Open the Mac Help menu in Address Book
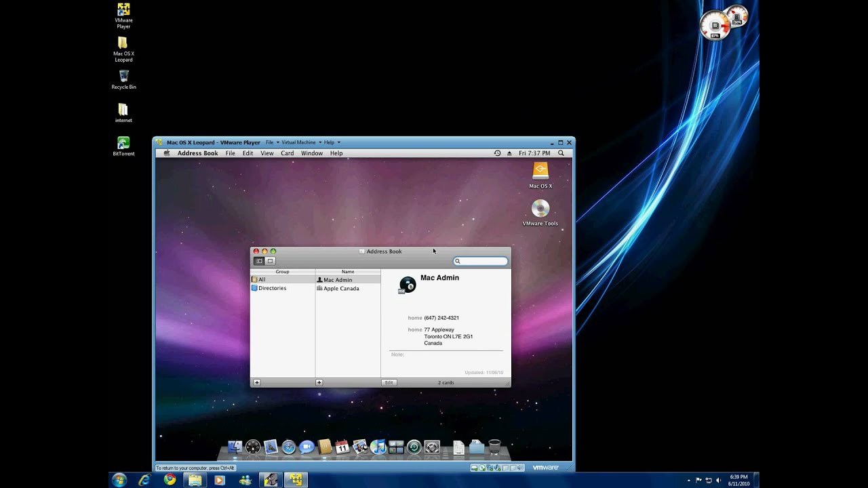The image size is (868, 488). 336,153
